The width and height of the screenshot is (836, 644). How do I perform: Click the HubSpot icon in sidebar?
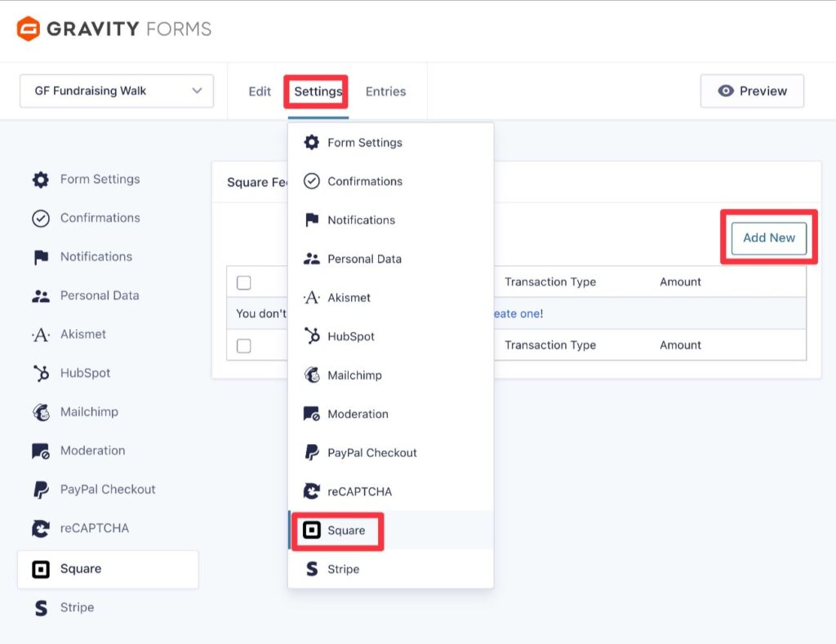click(x=41, y=373)
